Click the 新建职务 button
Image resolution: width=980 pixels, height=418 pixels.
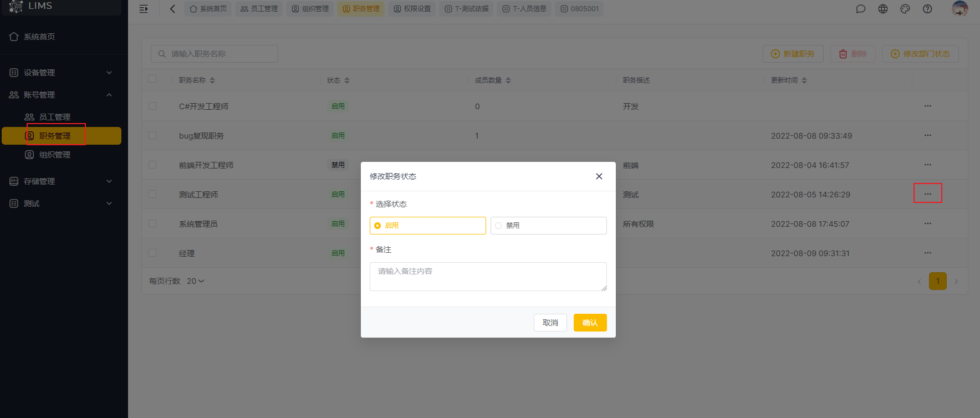pos(793,54)
